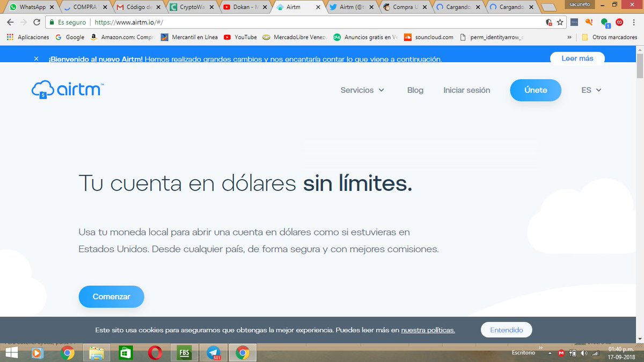Open the Windows Store taskbar icon
Viewport: 644px width, 362px height.
125,353
